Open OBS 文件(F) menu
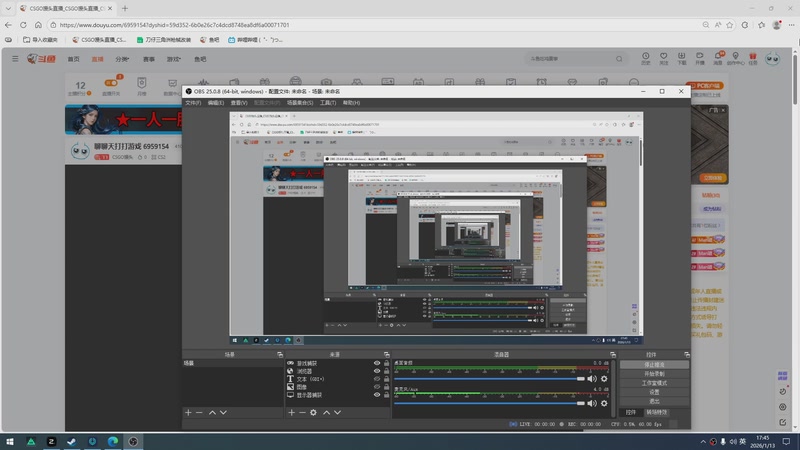Image resolution: width=800 pixels, height=450 pixels. click(x=193, y=103)
